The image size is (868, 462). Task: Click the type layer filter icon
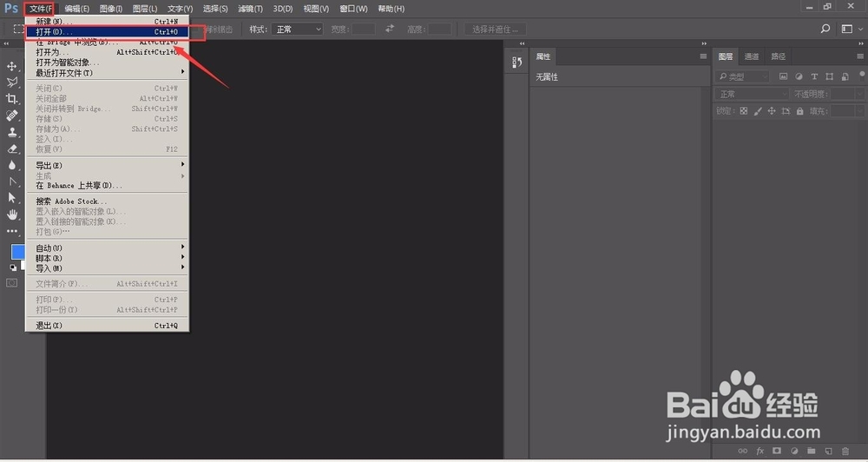[x=814, y=76]
